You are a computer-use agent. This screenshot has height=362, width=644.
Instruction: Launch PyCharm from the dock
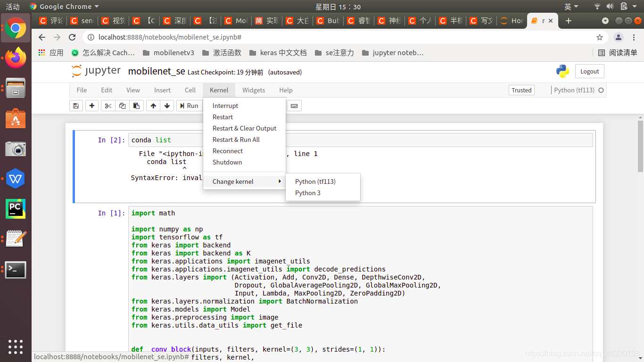16,209
